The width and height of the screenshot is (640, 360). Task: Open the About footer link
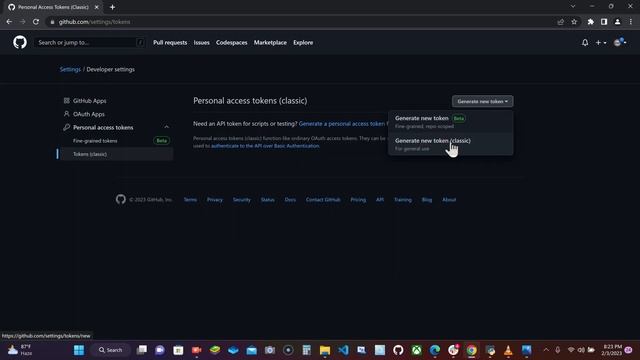coord(449,200)
